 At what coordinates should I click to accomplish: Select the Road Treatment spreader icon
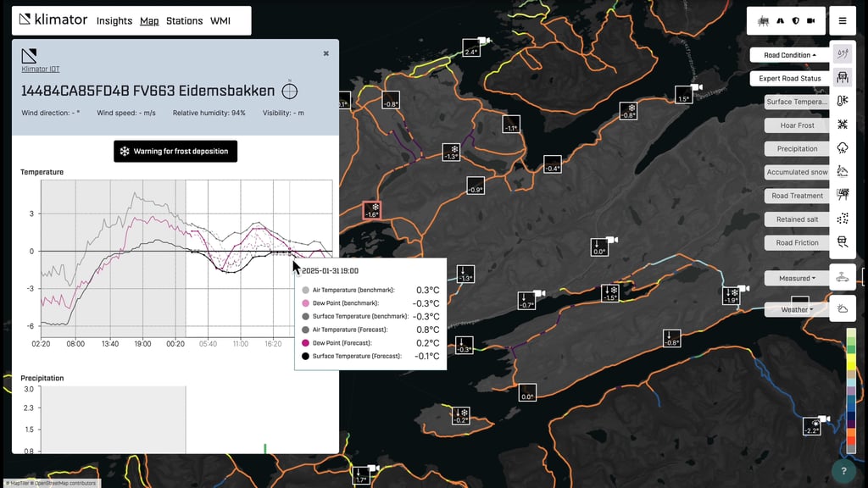pos(843,196)
